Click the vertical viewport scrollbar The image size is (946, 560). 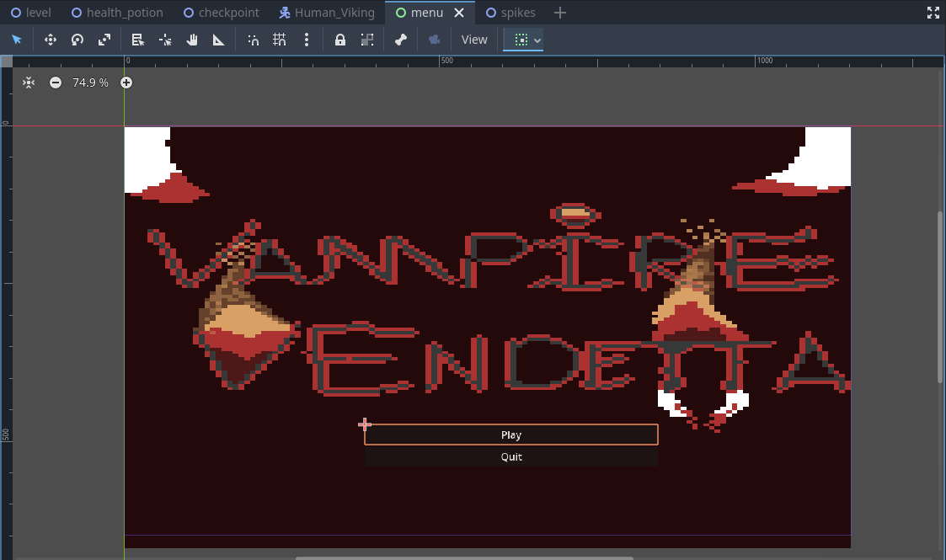940,296
